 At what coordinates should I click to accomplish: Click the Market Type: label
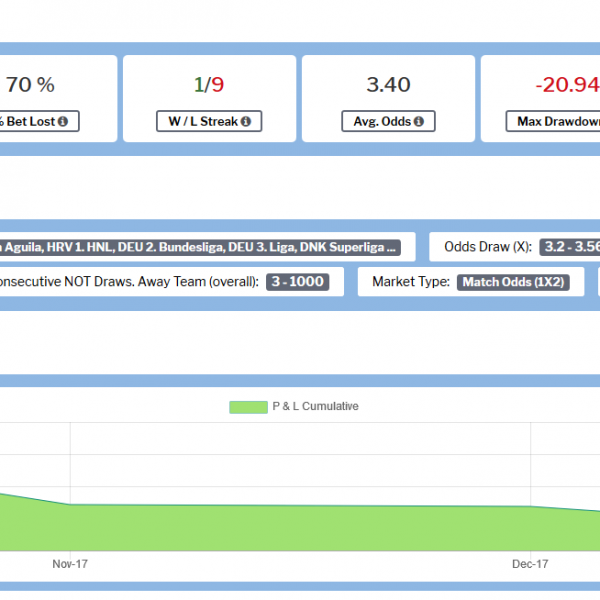tap(411, 282)
